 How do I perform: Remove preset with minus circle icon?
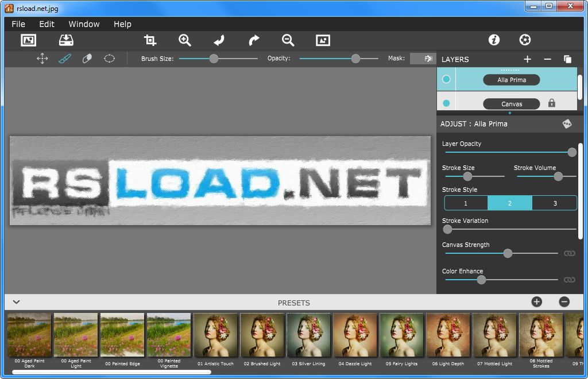[x=564, y=302]
